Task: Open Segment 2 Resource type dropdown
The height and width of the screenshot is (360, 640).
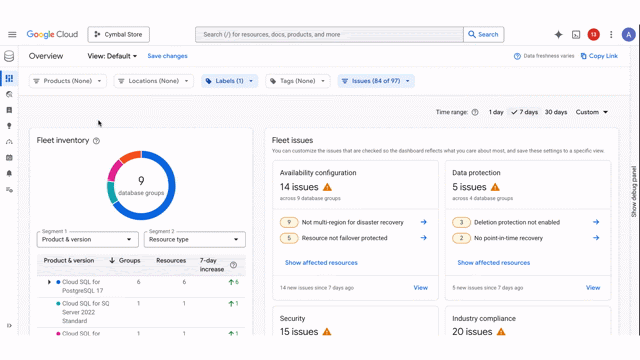Action: 195,240
